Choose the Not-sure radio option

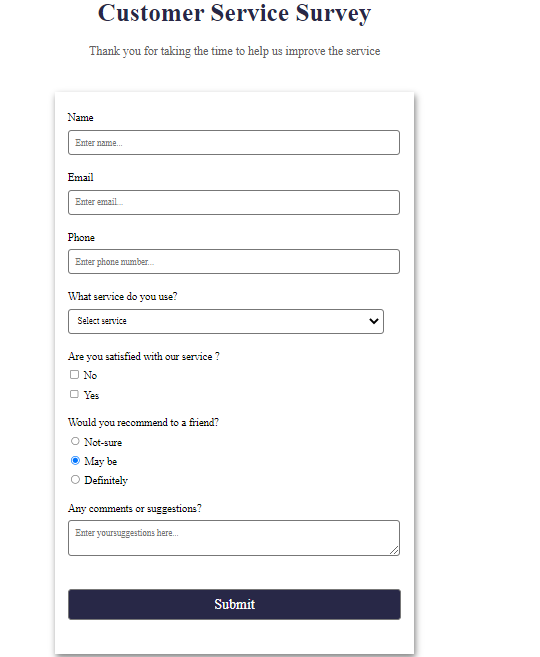[75, 441]
